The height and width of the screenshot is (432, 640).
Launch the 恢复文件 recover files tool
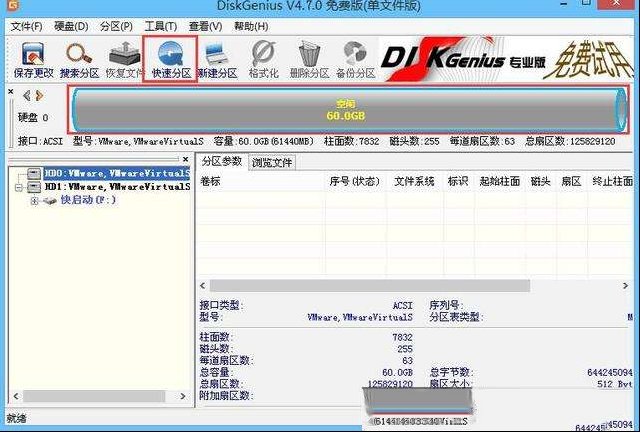click(124, 60)
